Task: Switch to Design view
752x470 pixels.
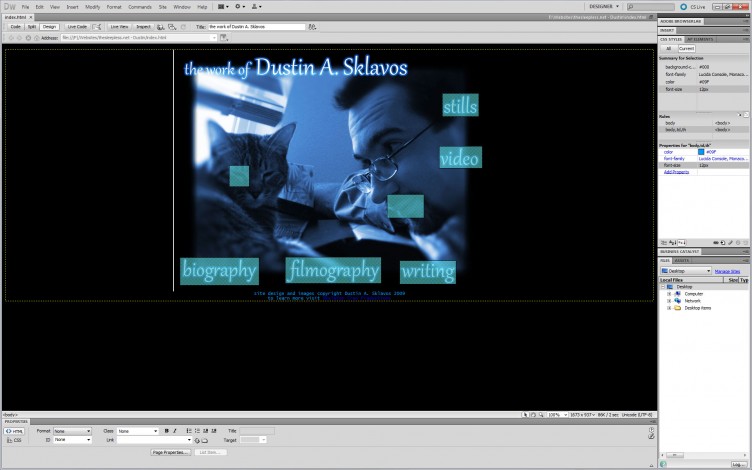Action: pos(49,27)
